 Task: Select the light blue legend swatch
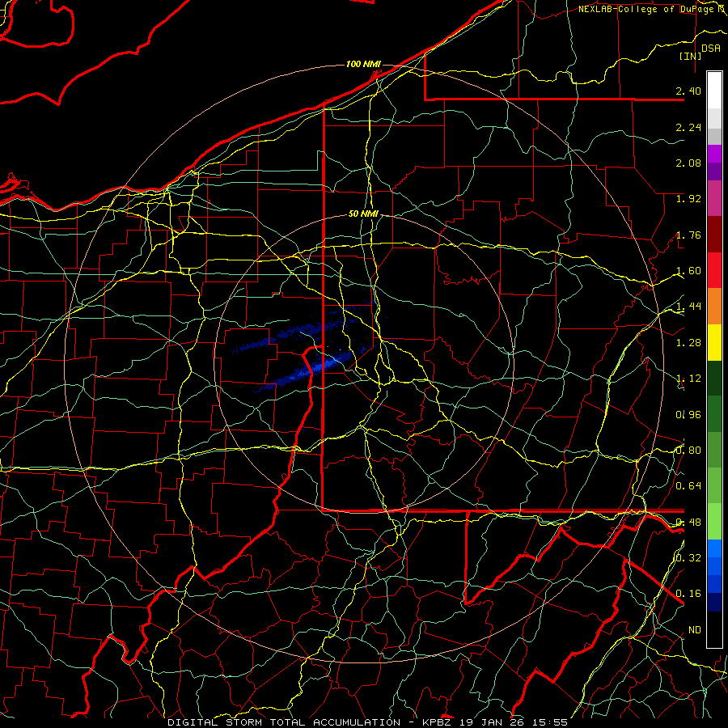[714, 548]
